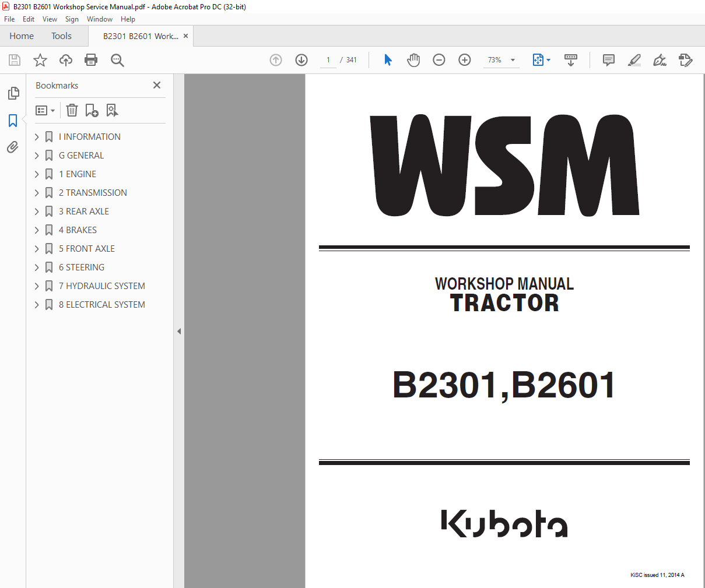
Task: Collapse the navigation pane arrow
Action: [x=179, y=331]
